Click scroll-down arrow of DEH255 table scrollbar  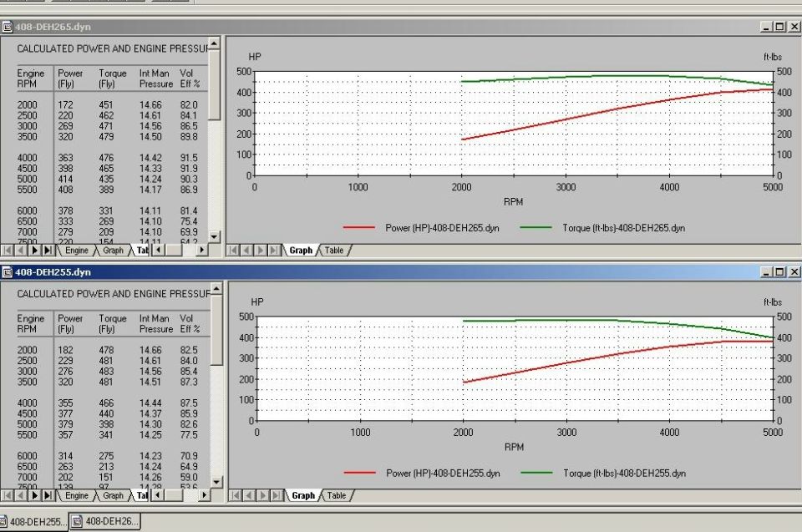pos(216,482)
